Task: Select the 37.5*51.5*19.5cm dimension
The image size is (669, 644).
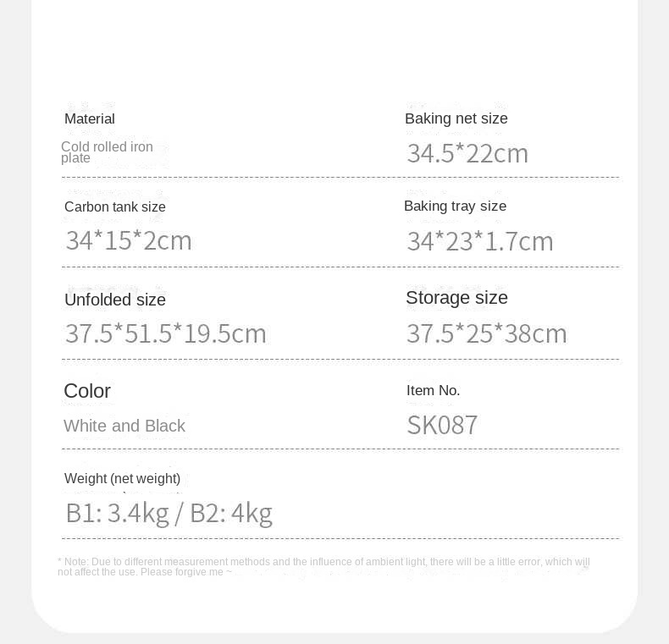Action: click(x=166, y=333)
